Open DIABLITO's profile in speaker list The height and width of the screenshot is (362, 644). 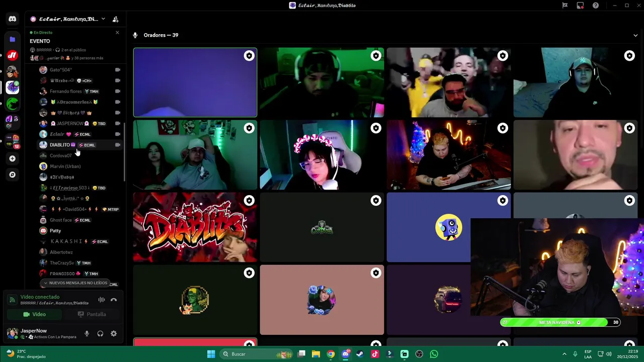80,145
